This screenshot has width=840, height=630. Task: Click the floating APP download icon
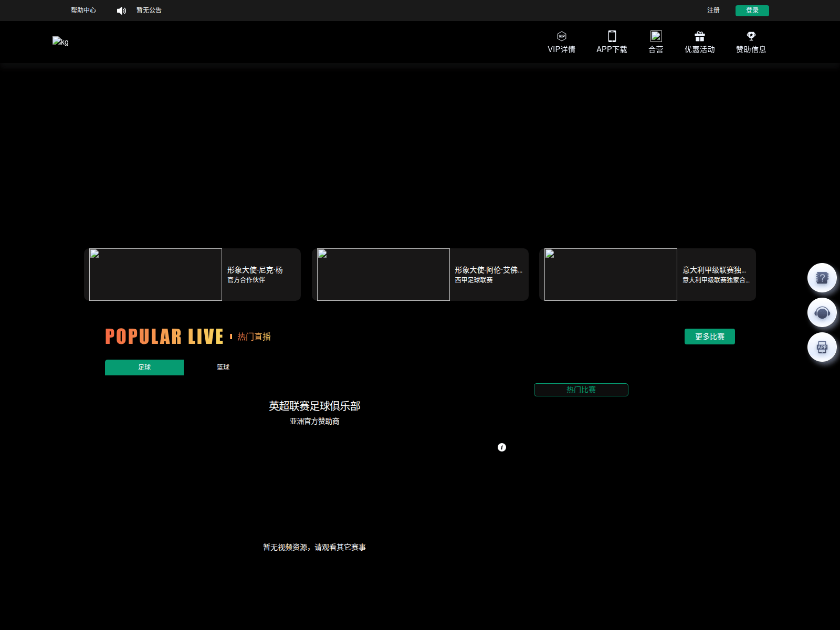pyautogui.click(x=822, y=346)
